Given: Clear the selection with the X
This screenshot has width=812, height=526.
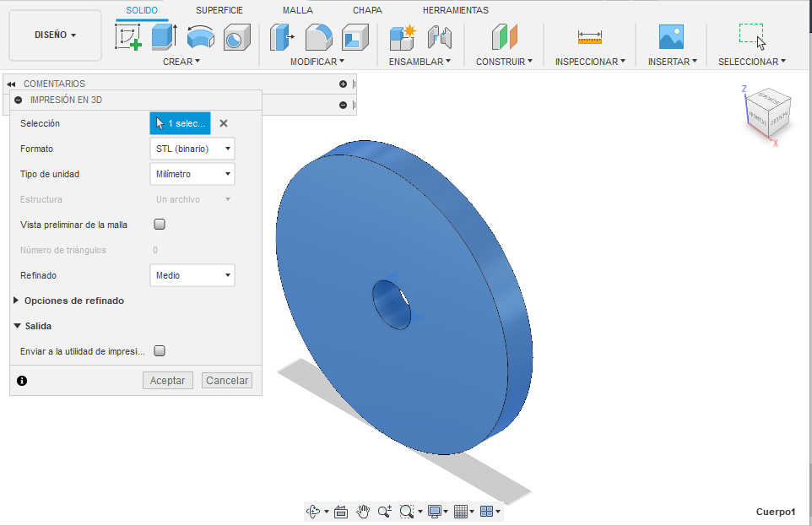Looking at the screenshot, I should pos(223,123).
